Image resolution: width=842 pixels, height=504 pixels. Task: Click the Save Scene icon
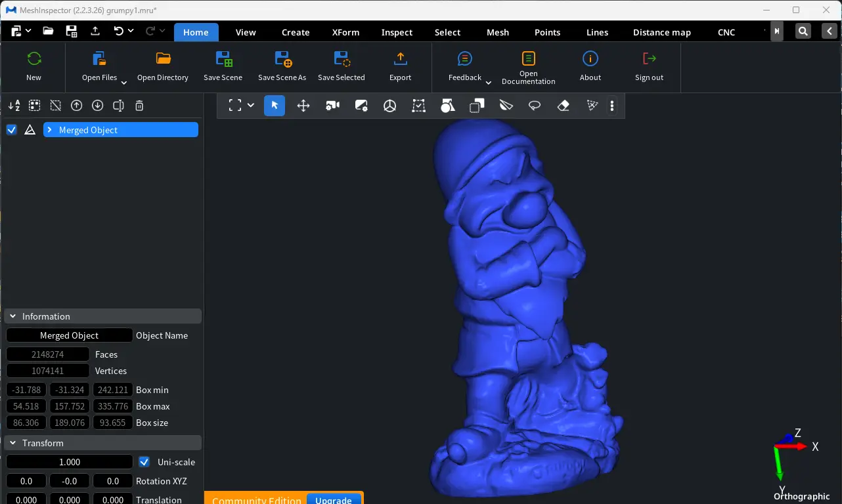223,58
